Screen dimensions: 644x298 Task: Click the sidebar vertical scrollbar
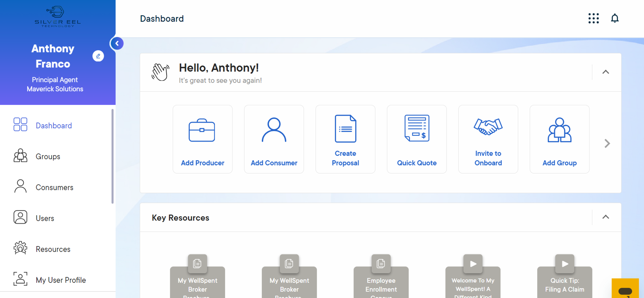pyautogui.click(x=112, y=156)
